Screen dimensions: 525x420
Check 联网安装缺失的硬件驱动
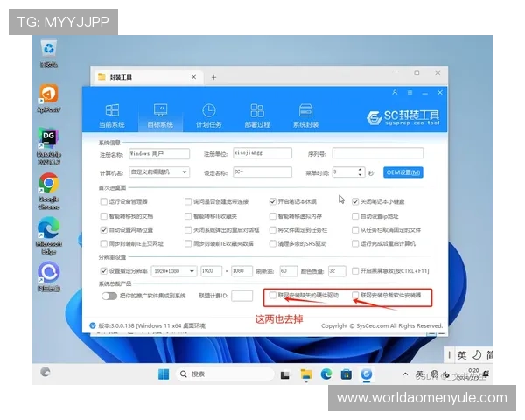coord(272,295)
